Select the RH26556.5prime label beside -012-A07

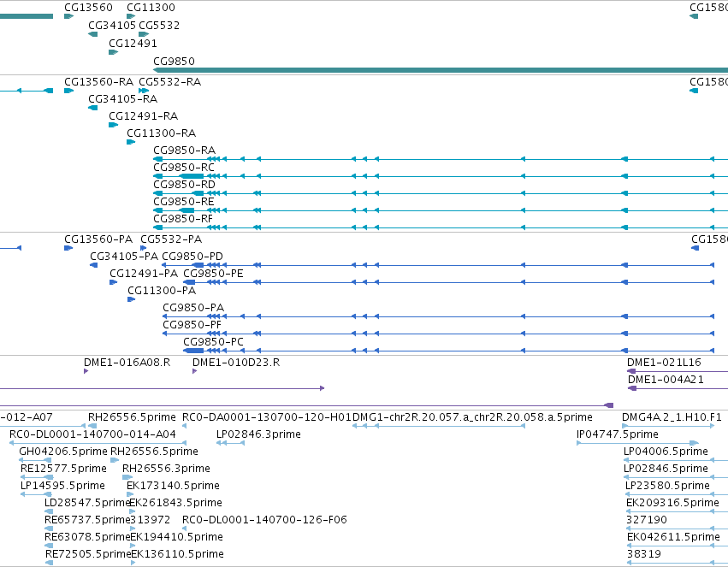(132, 417)
